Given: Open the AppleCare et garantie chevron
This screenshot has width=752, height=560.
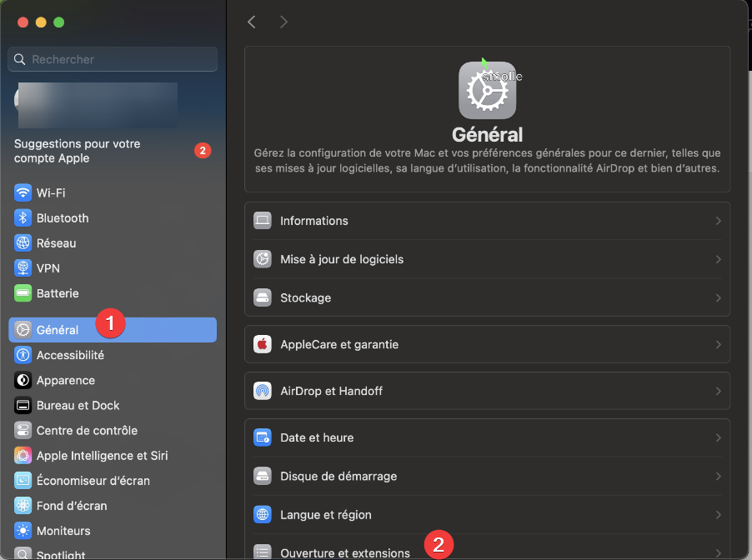Looking at the screenshot, I should click(x=718, y=344).
